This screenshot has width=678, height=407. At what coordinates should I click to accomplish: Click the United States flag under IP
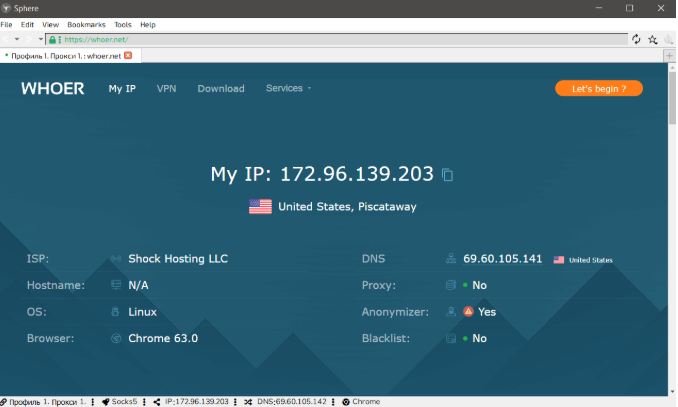click(x=260, y=207)
